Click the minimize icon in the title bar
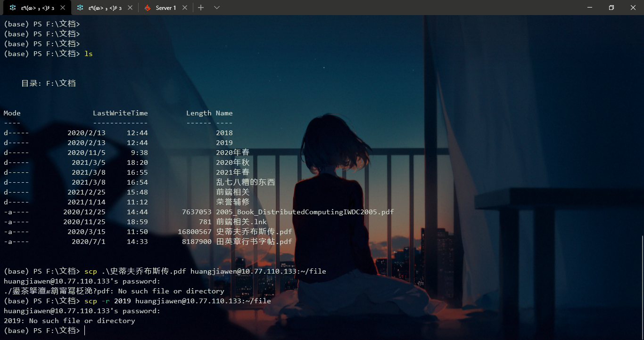Image resolution: width=644 pixels, height=340 pixels. pos(590,8)
